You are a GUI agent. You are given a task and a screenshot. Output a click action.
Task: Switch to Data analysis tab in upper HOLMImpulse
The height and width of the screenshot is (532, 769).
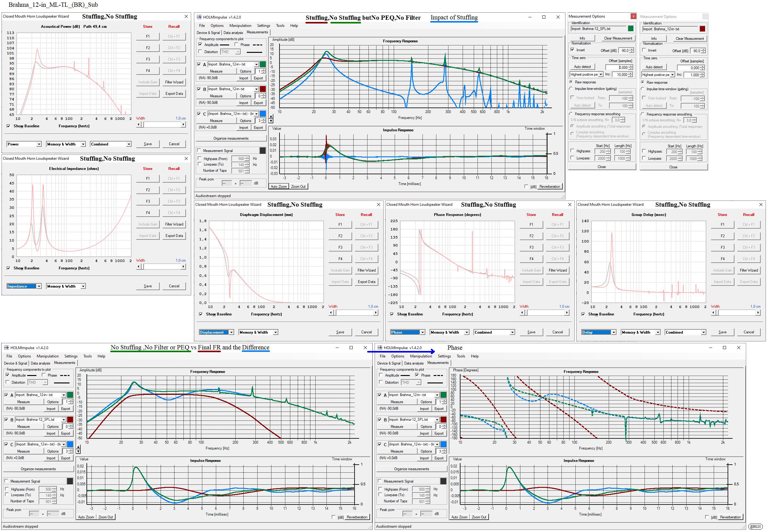coord(233,33)
